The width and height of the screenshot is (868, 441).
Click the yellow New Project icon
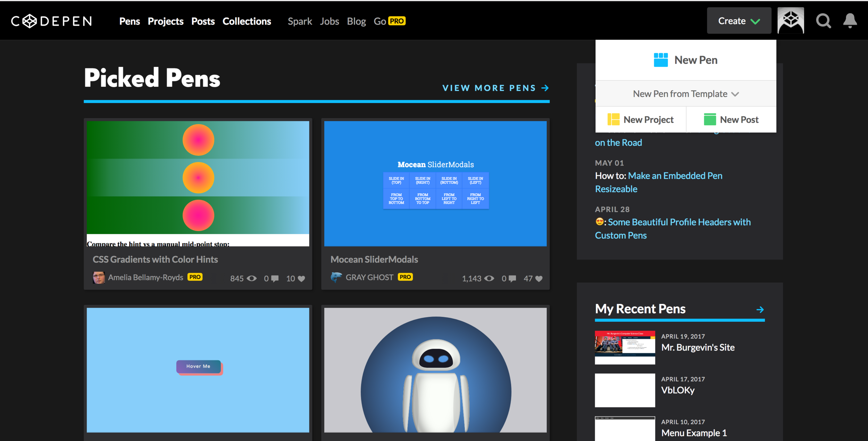pos(613,119)
